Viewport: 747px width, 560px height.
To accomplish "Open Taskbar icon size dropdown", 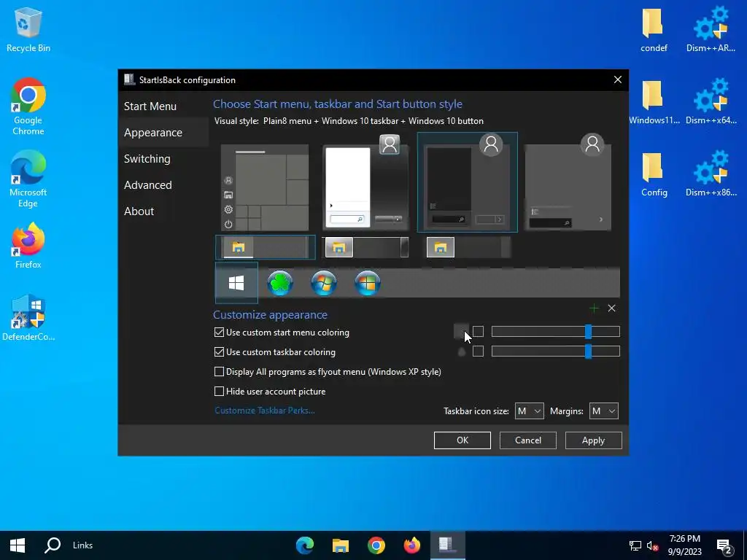I will [x=530, y=411].
